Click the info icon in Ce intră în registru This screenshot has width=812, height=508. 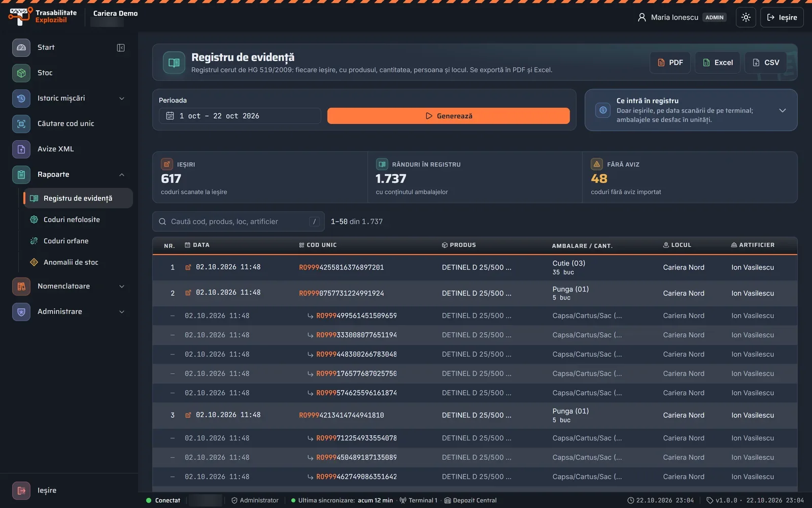pyautogui.click(x=603, y=110)
